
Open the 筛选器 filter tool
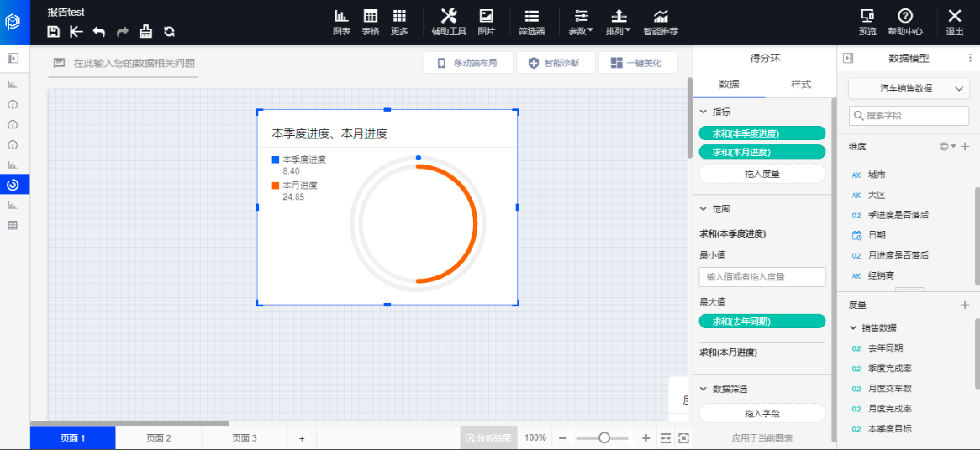pos(531,22)
